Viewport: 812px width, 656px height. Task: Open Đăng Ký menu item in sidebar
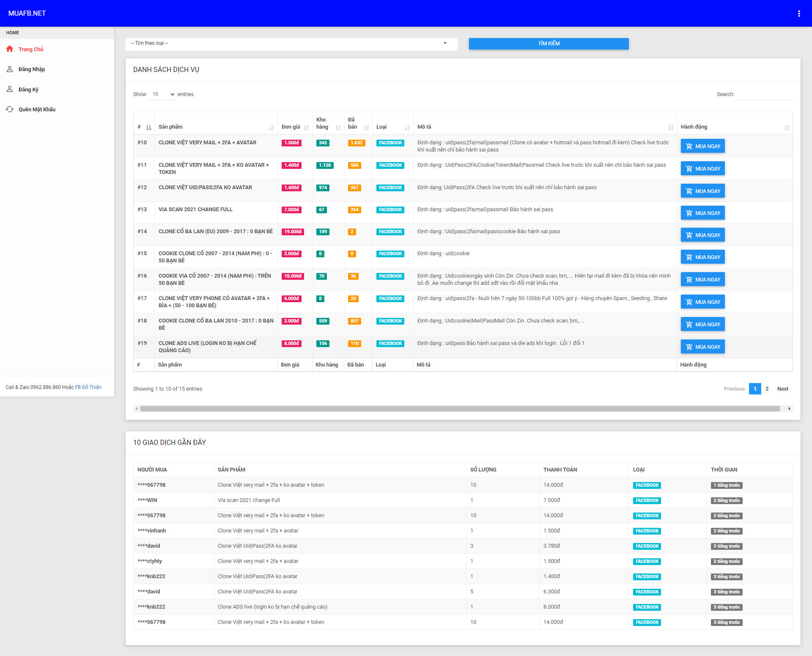click(x=28, y=89)
